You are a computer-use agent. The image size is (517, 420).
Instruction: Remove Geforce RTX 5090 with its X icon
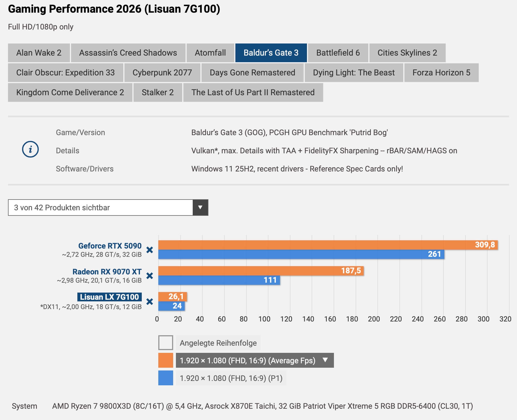pyautogui.click(x=149, y=250)
